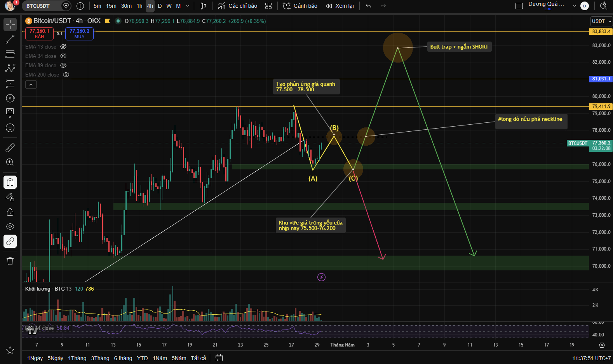The height and width of the screenshot is (364, 613).
Task: Click the white D account badge
Action: pos(584,6)
